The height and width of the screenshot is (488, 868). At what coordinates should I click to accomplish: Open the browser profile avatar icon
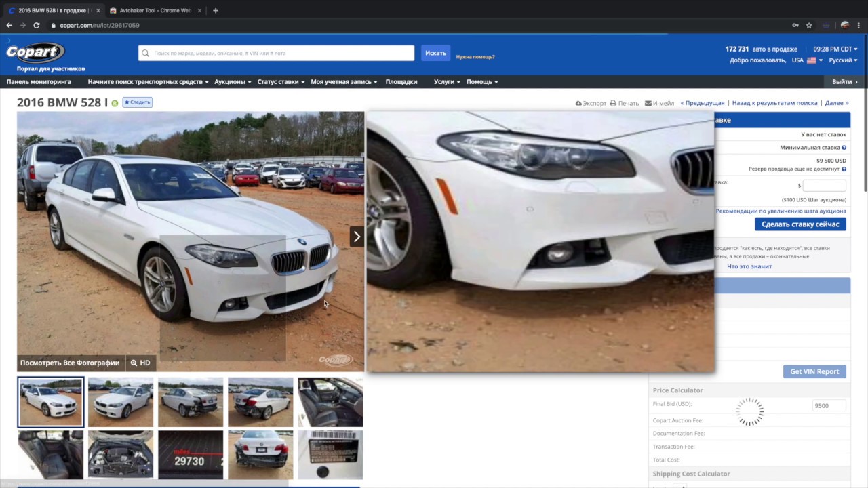(845, 26)
